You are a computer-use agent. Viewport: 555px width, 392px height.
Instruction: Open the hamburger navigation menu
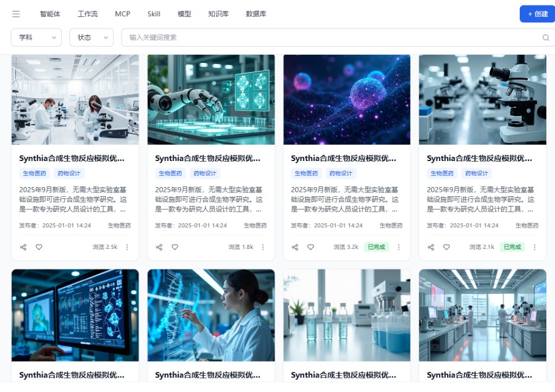pos(16,14)
